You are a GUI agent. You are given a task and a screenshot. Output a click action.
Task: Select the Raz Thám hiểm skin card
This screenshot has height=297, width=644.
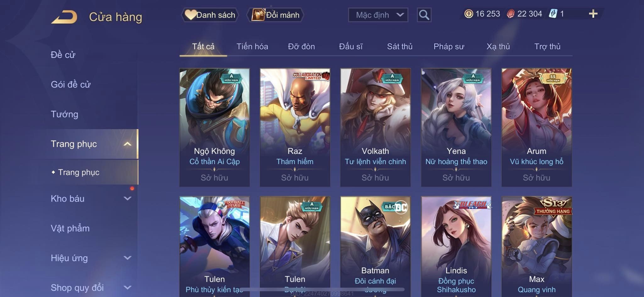pyautogui.click(x=295, y=127)
